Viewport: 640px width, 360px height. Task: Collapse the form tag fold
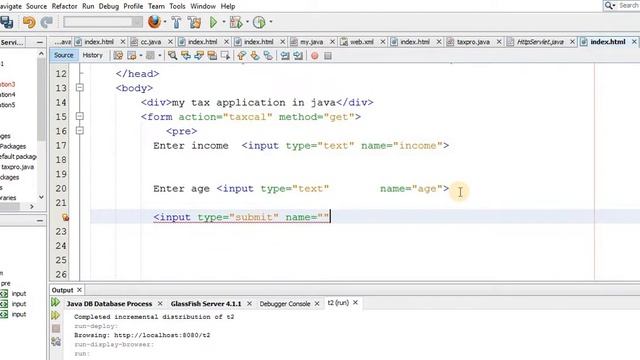pyautogui.click(x=80, y=116)
